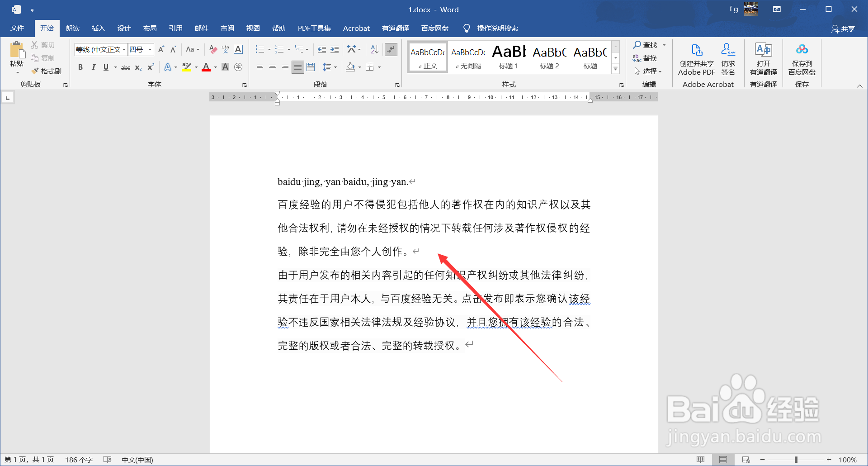Switch to the Review (审阅) tab
868x466 pixels.
click(227, 28)
